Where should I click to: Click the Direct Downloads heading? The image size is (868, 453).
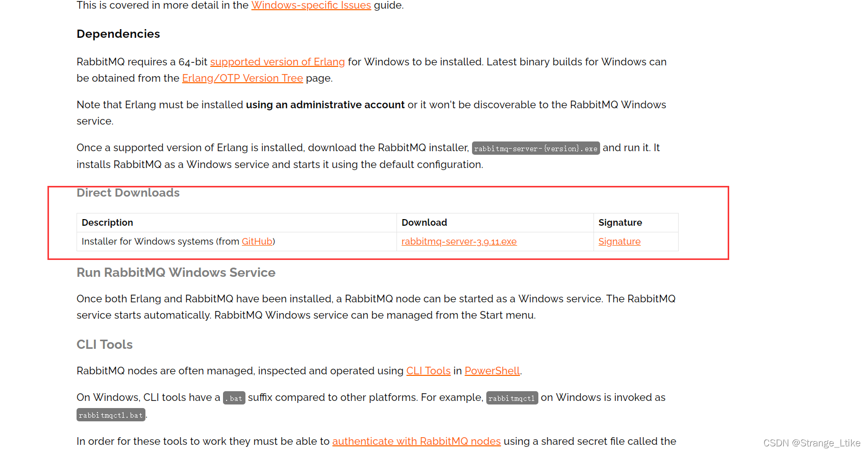128,193
